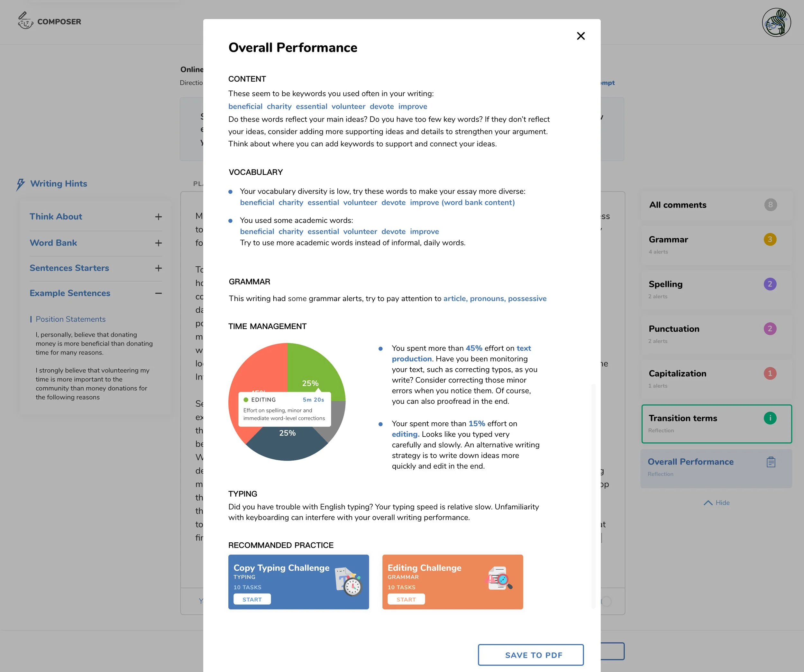This screenshot has width=804, height=672.
Task: Click the Overall Performance clipboard icon
Action: click(x=771, y=462)
